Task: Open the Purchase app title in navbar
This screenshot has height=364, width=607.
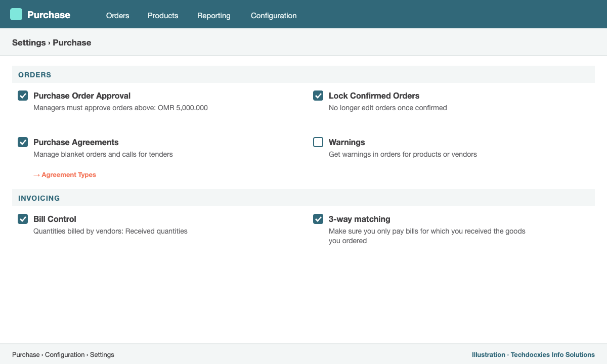Action: point(49,15)
